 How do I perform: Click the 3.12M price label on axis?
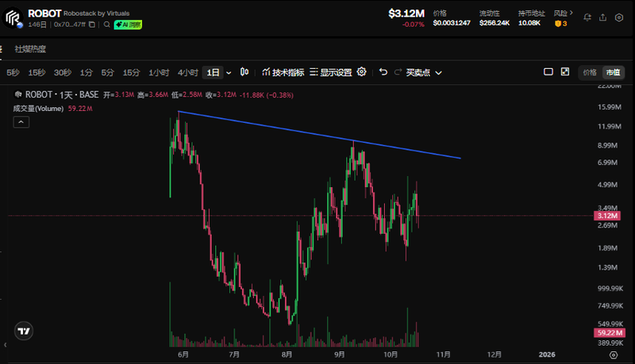pos(606,216)
